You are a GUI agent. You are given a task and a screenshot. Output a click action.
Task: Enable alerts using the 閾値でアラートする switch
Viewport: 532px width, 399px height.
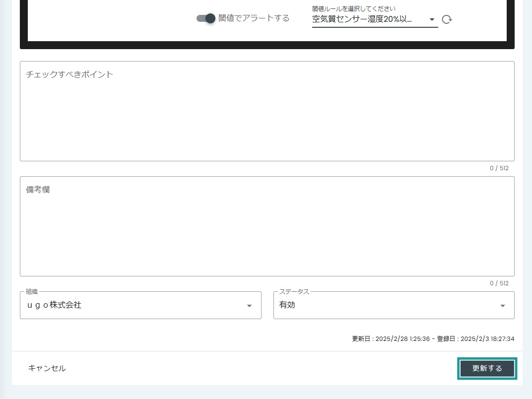(205, 18)
